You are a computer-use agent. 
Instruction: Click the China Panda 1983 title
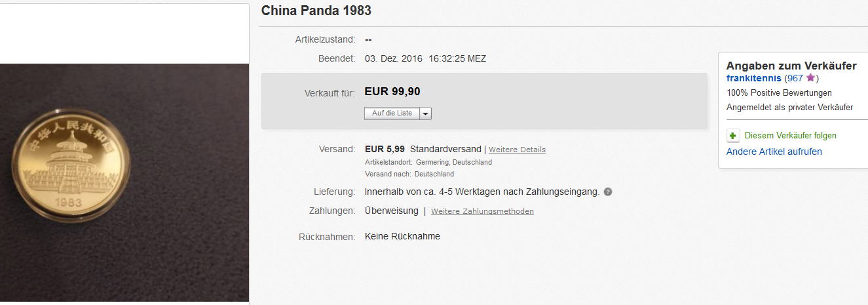point(316,10)
